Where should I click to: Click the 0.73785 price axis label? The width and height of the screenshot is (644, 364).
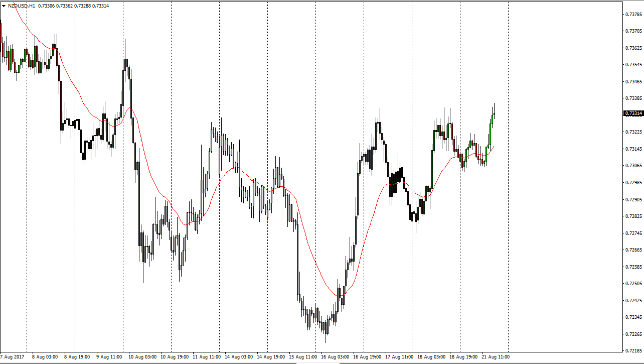pos(633,14)
